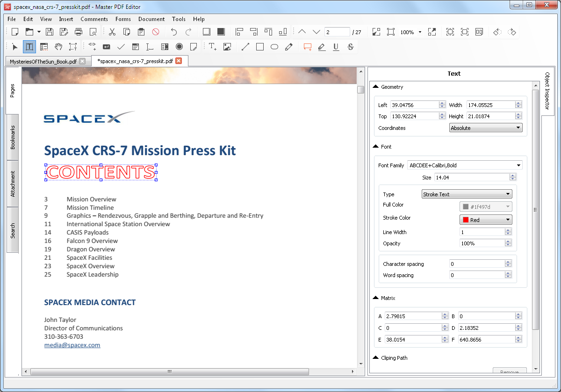Click the Copy icon in the toolbar
Viewport: 561px width, 392px height.
(x=127, y=32)
